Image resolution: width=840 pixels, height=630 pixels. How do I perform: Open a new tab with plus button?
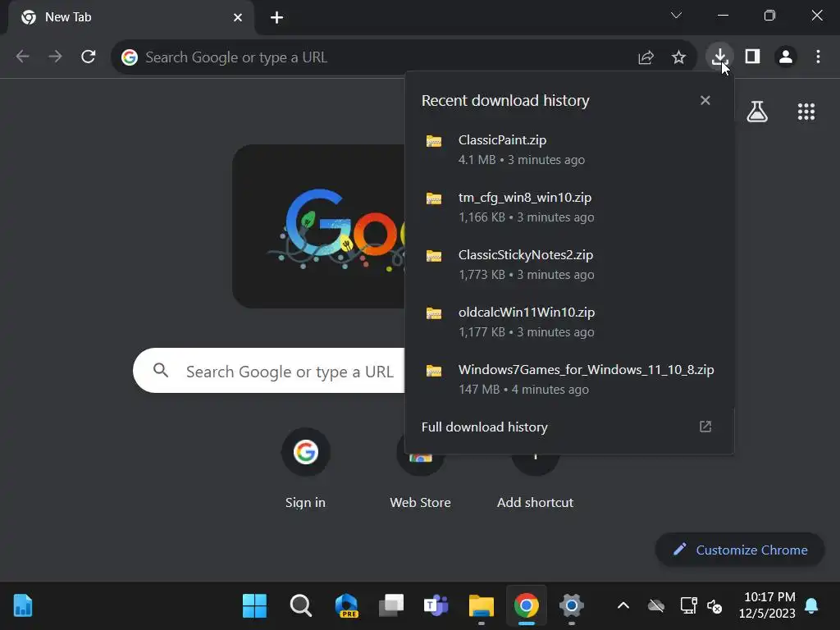(x=276, y=18)
